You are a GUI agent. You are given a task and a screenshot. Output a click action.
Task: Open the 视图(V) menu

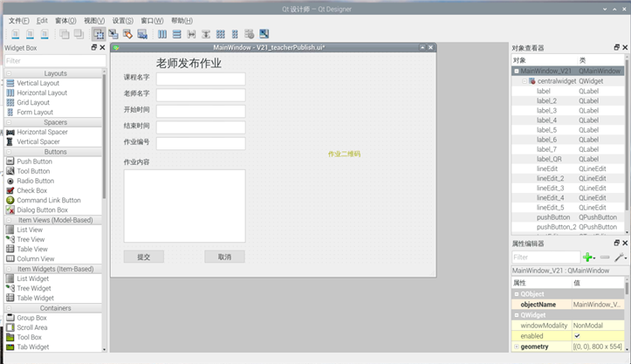click(94, 21)
